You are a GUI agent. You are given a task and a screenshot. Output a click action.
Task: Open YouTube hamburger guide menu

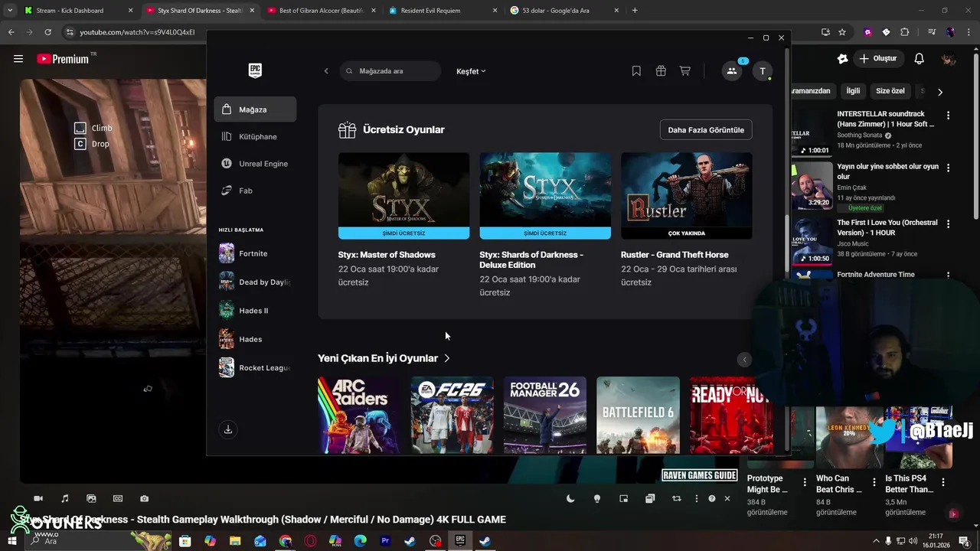(x=18, y=59)
